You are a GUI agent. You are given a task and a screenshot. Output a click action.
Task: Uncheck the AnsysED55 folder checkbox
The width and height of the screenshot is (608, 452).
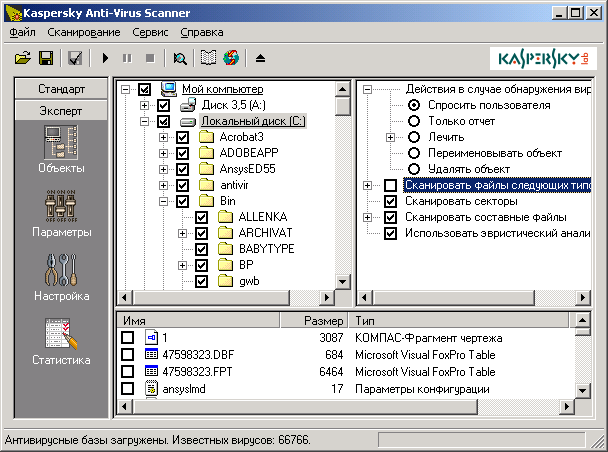(x=182, y=169)
